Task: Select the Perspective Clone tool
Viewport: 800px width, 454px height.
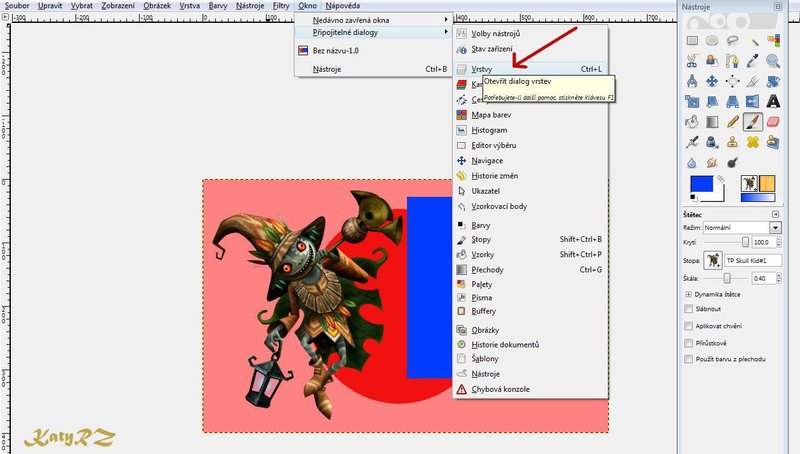Action: point(773,142)
